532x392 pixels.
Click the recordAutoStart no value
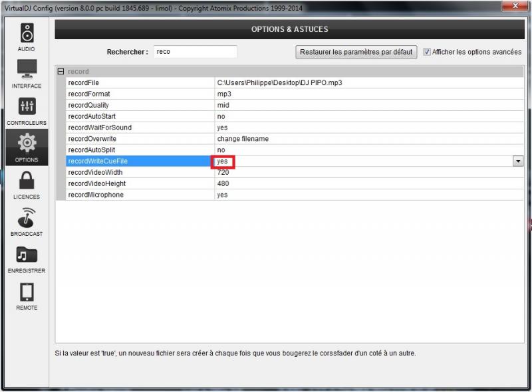[221, 116]
